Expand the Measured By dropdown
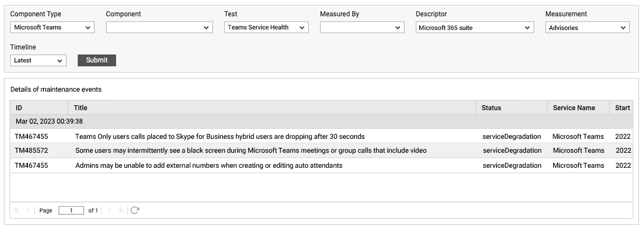This screenshot has width=644, height=231. tap(362, 27)
